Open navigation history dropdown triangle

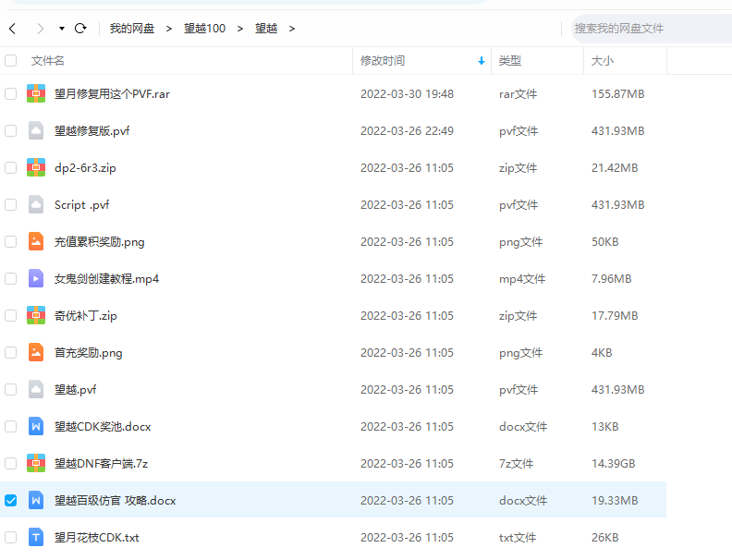62,29
